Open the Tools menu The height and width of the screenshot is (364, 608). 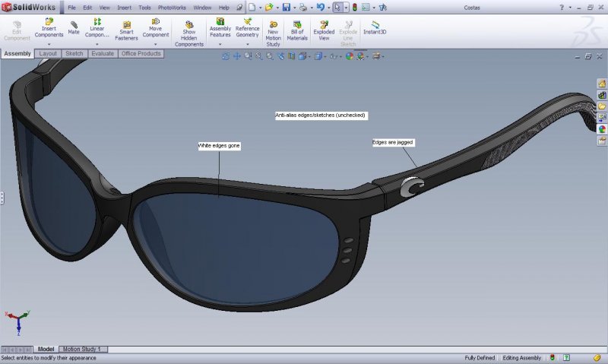(x=144, y=8)
